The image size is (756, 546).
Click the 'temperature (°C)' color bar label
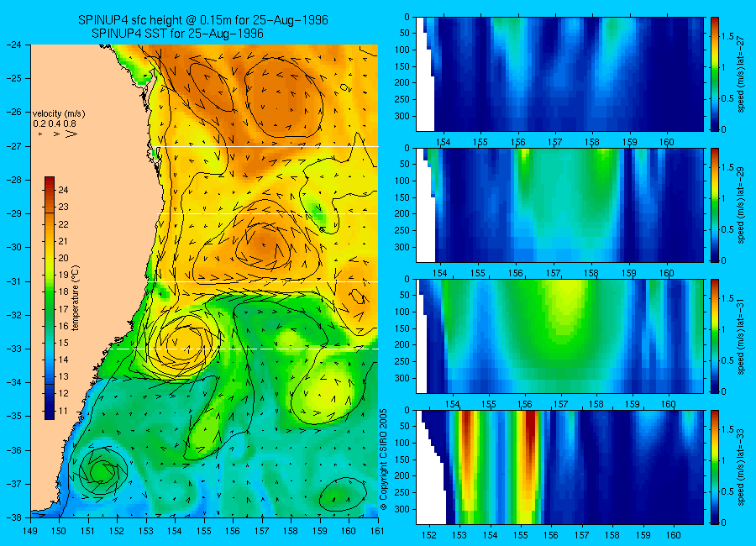pos(76,298)
